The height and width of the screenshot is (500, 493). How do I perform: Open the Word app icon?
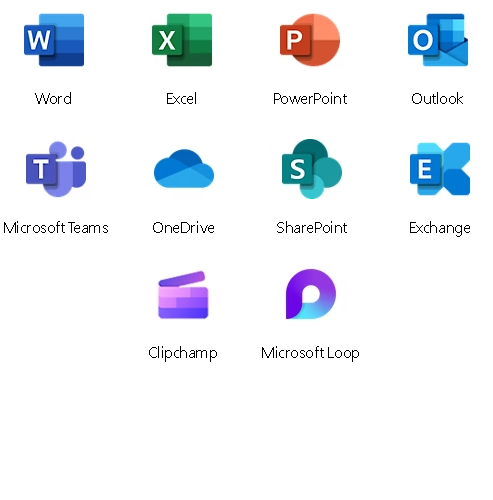point(54,40)
